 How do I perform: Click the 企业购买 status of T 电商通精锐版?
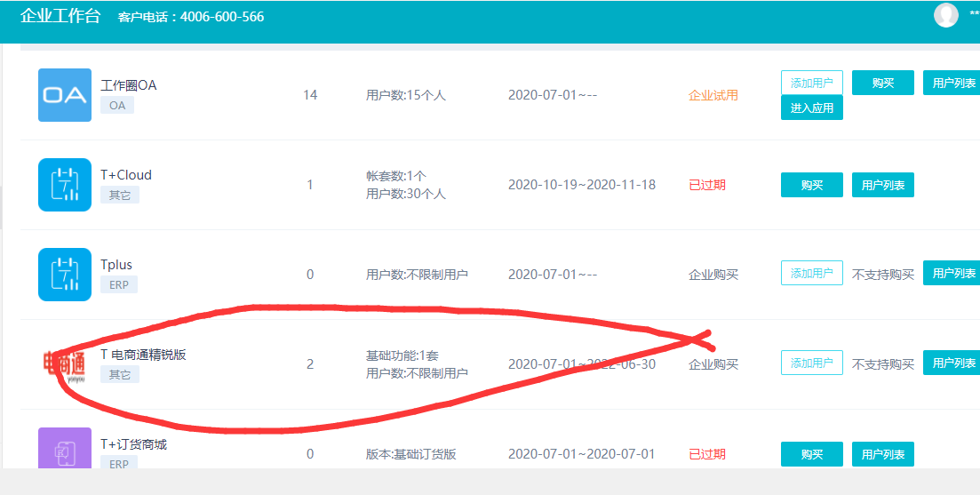pos(713,364)
